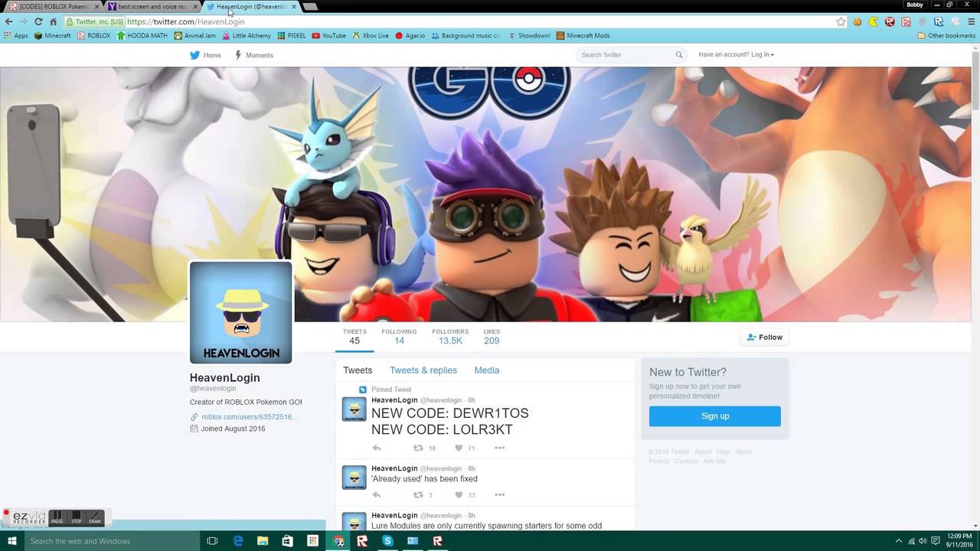Launch Microsoft Edge from taskbar
Image resolution: width=980 pixels, height=551 pixels.
[x=238, y=541]
